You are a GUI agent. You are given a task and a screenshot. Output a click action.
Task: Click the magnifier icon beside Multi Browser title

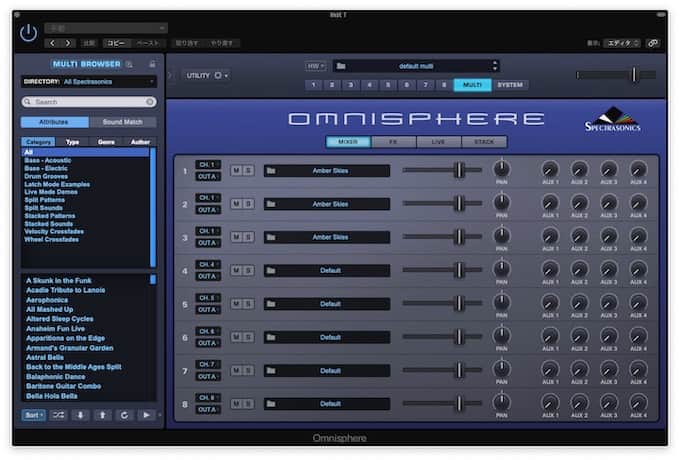129,64
